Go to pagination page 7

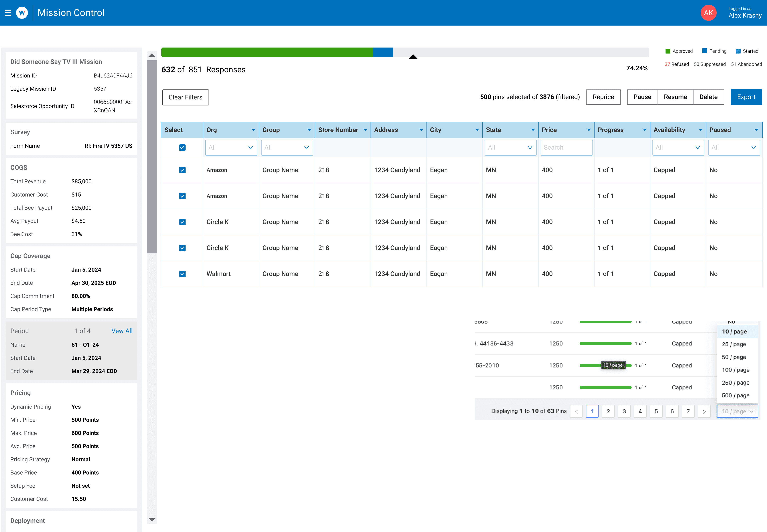688,411
